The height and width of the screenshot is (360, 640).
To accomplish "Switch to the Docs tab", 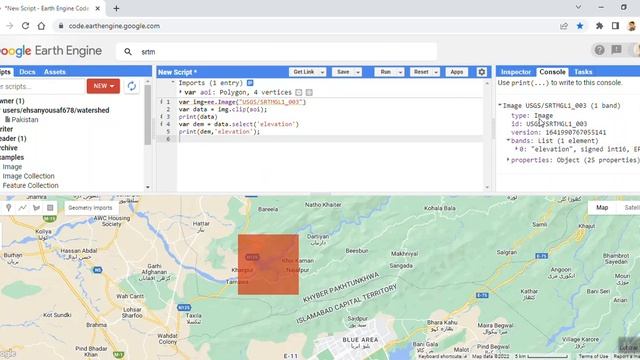I will click(27, 72).
